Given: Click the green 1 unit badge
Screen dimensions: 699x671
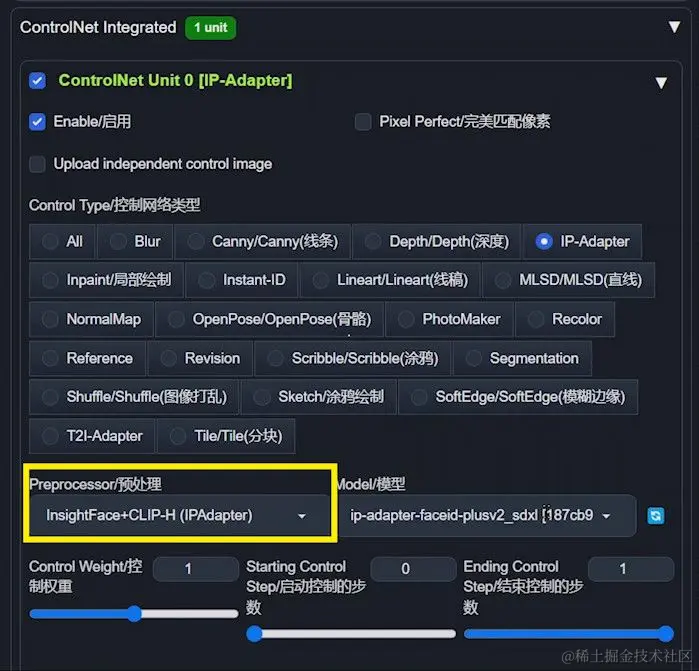Looking at the screenshot, I should [210, 28].
